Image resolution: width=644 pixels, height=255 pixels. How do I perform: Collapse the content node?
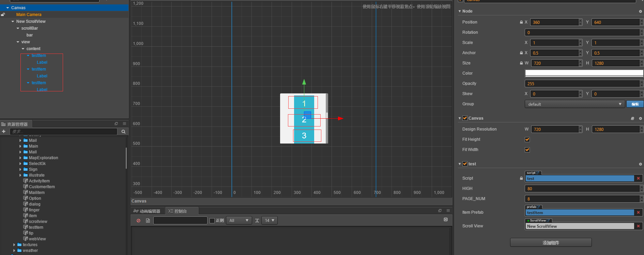pos(23,49)
